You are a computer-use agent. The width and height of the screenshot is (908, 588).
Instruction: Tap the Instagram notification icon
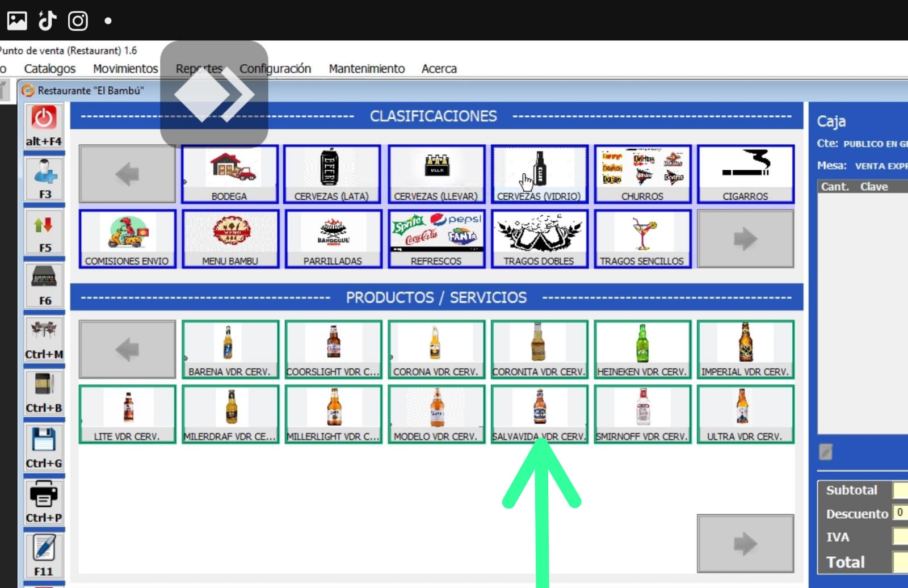click(78, 21)
